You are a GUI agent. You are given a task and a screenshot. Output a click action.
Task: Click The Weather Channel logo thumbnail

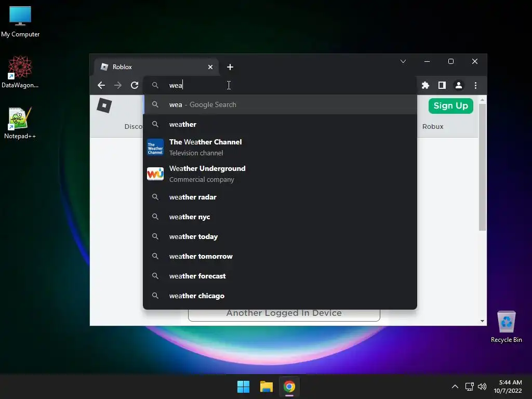pos(155,147)
